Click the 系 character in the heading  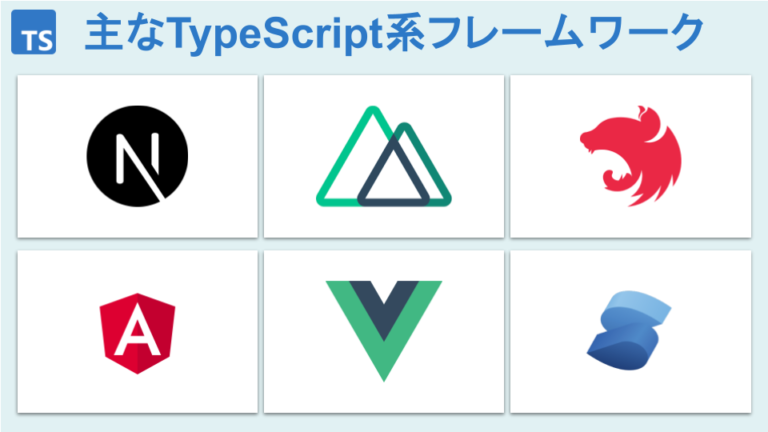pyautogui.click(x=406, y=33)
